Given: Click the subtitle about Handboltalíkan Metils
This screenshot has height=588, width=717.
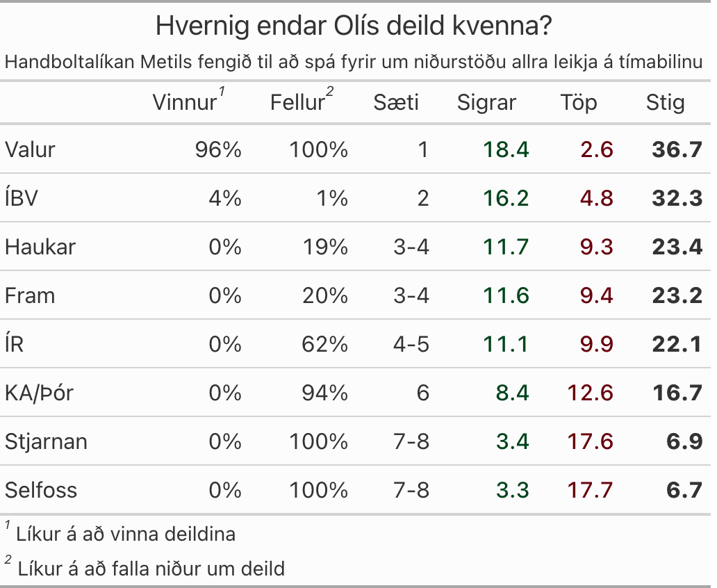Looking at the screenshot, I should pyautogui.click(x=354, y=63).
